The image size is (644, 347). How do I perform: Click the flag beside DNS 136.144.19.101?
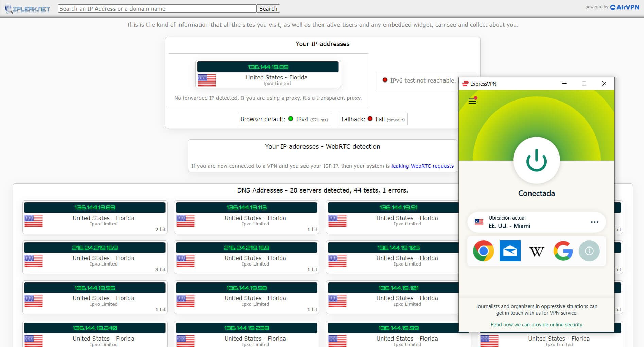[x=337, y=301]
